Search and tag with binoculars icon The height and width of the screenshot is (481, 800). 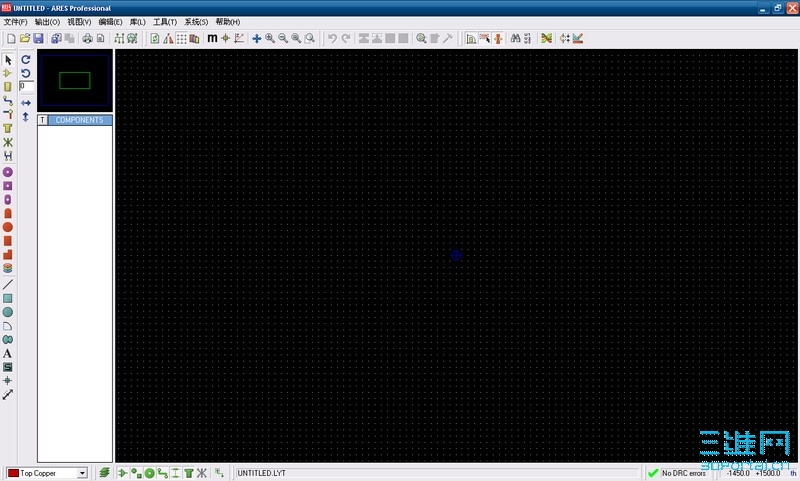coord(515,38)
